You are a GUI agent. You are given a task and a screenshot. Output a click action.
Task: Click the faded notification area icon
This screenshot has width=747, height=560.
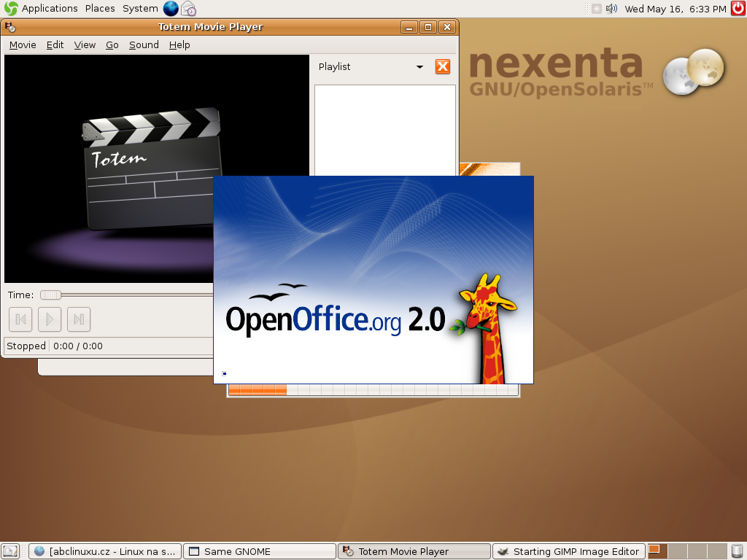pyautogui.click(x=597, y=9)
